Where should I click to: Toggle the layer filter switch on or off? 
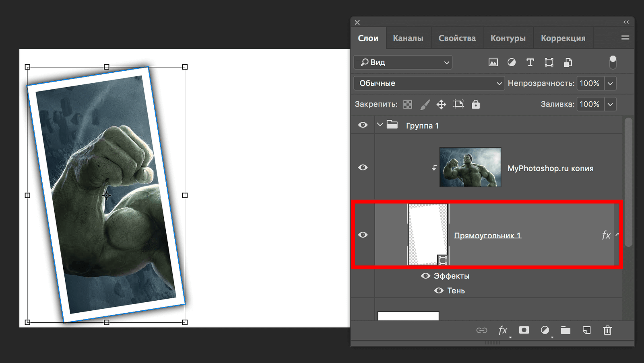[613, 62]
